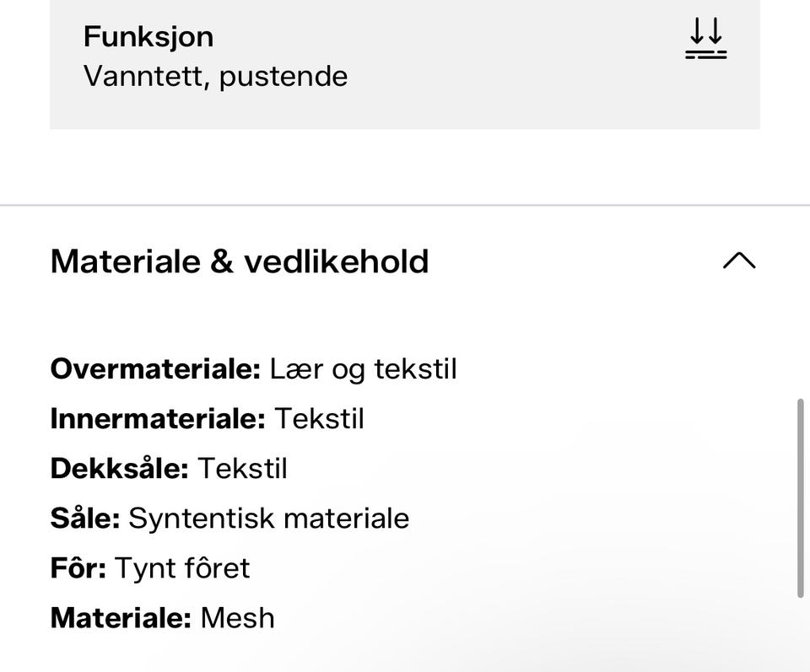Viewport: 810px width, 672px height.
Task: Click the bold "Dekksåle:" label
Action: 119,468
